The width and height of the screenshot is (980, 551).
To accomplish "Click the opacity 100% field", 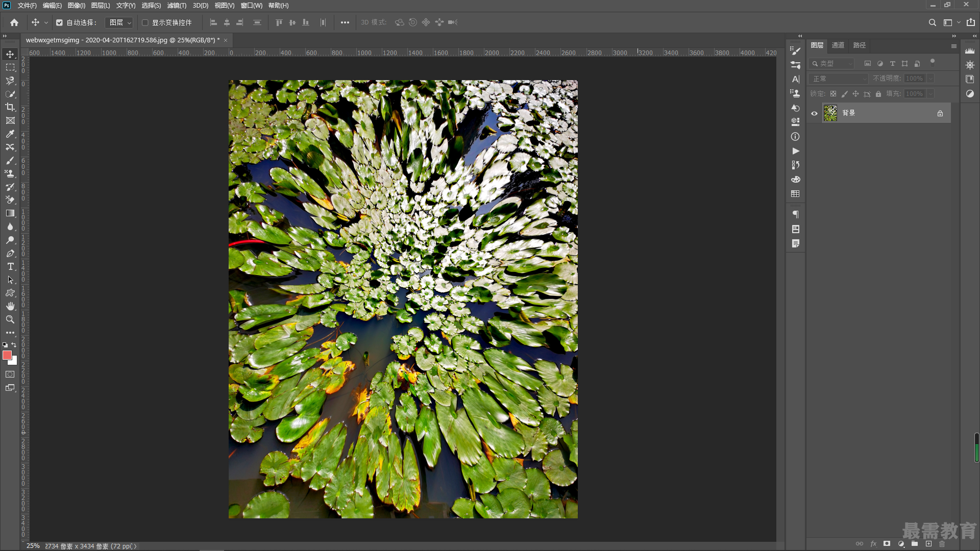I will click(x=915, y=79).
